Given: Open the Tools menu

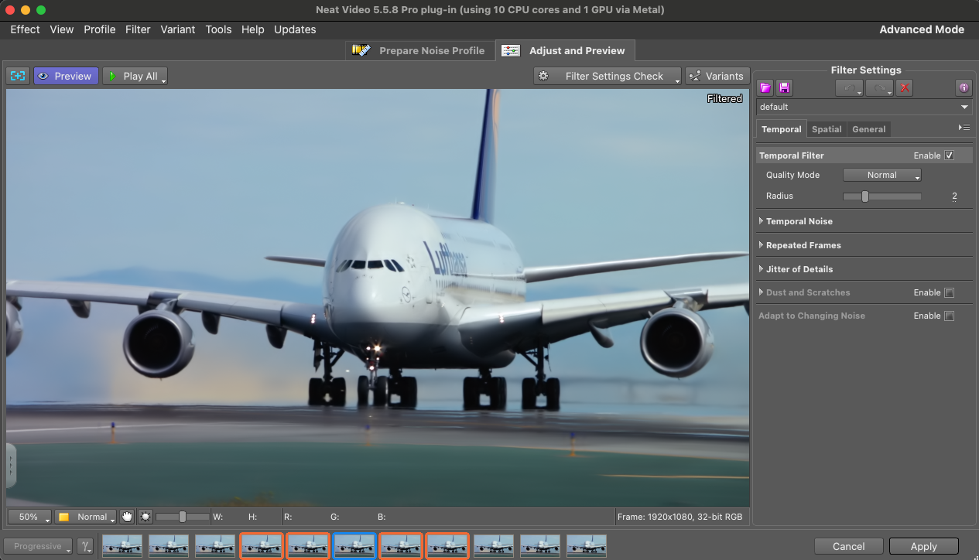Looking at the screenshot, I should tap(218, 29).
